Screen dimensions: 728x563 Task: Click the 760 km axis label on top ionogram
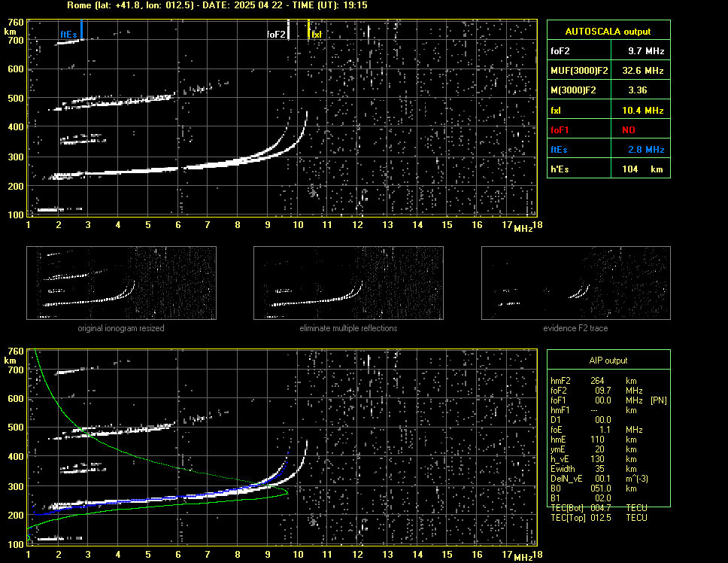point(16,23)
